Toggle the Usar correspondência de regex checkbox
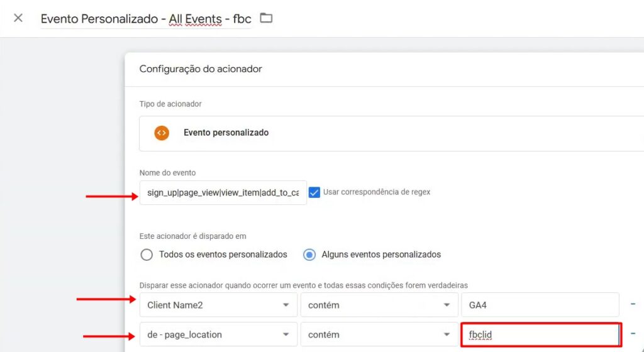This screenshot has height=352, width=644. (314, 192)
